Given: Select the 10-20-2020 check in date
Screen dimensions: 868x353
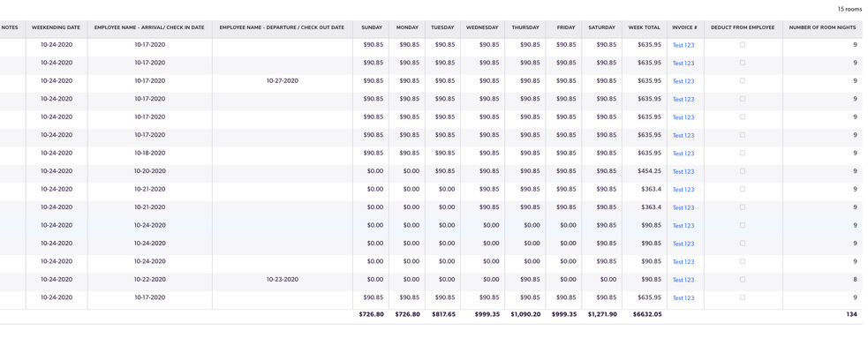Looking at the screenshot, I should 149,171.
